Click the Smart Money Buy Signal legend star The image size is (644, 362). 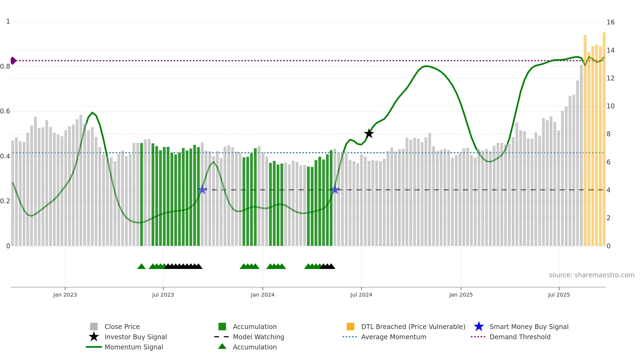coord(479,327)
